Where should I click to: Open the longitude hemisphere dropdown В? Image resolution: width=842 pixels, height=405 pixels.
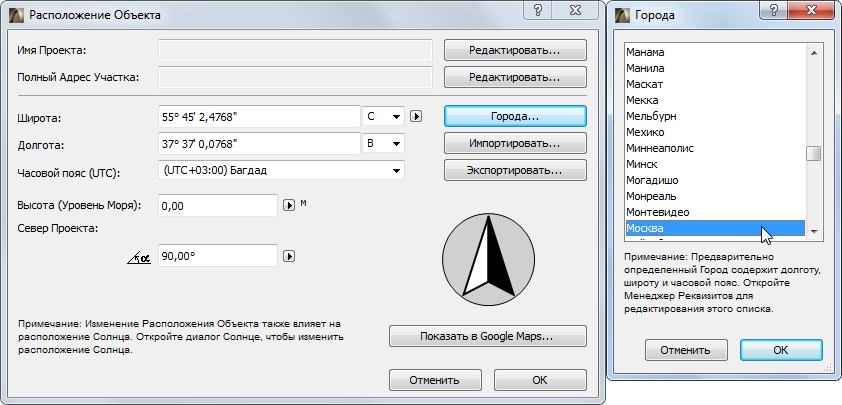pos(383,143)
